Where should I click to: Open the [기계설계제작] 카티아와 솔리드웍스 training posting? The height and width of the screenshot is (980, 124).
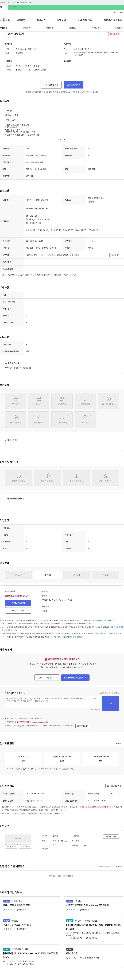(93, 927)
